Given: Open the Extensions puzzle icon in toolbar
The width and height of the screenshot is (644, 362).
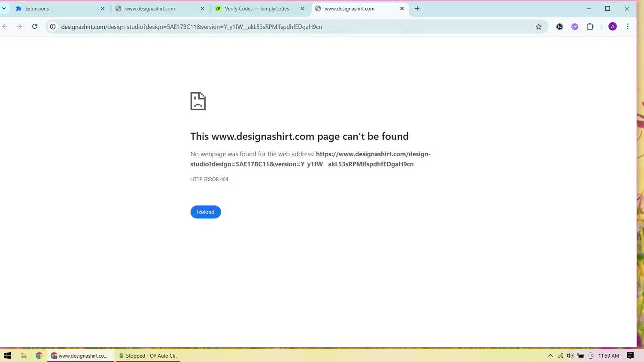Looking at the screenshot, I should coord(590,27).
